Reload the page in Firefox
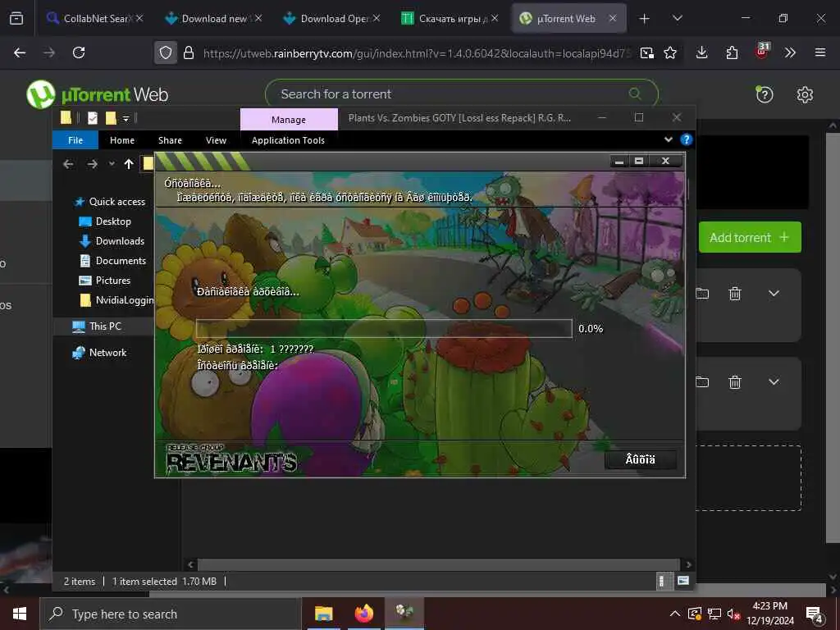 [79, 52]
